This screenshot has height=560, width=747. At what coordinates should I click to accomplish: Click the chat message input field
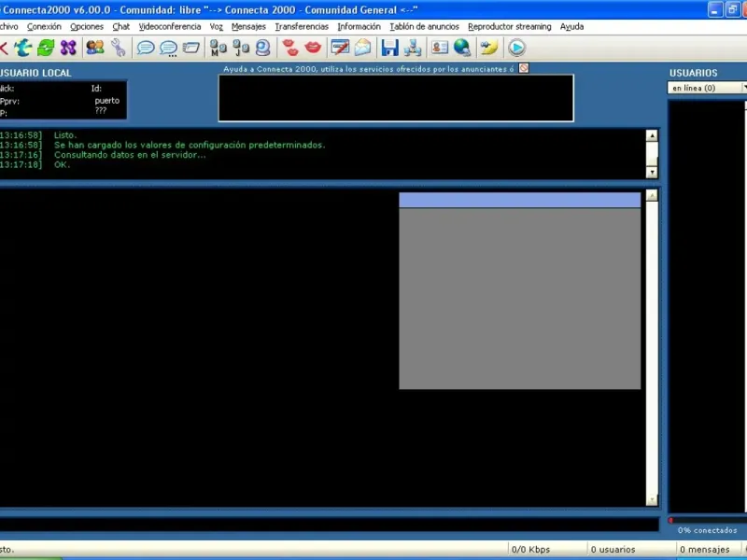click(x=329, y=525)
